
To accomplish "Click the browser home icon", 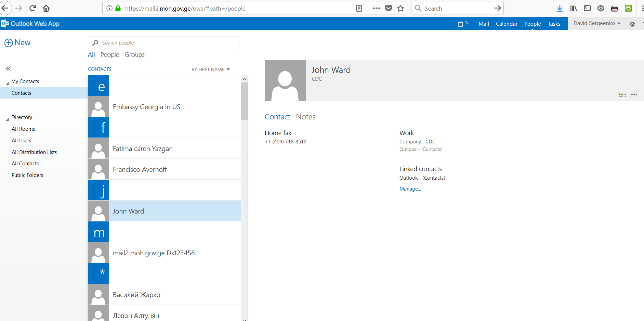I will (x=46, y=8).
